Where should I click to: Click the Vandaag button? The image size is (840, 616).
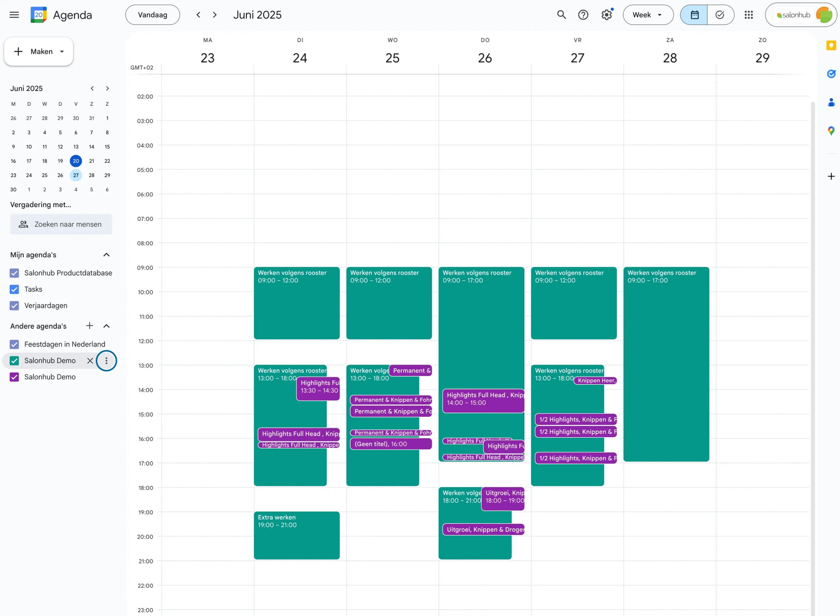[153, 15]
